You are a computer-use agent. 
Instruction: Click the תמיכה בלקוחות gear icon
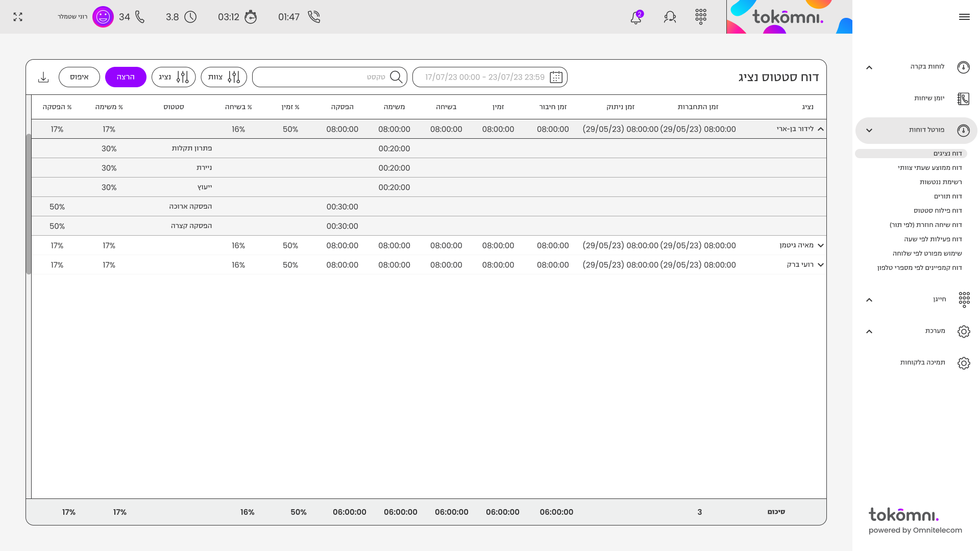click(964, 363)
